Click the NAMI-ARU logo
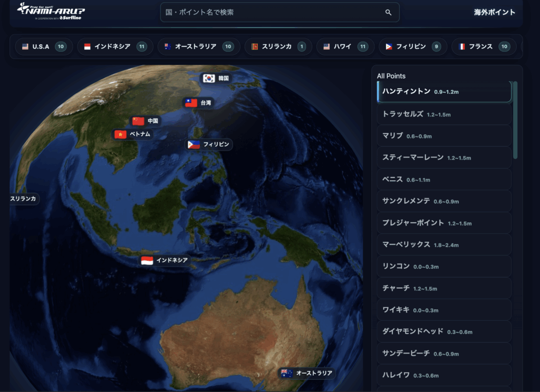This screenshot has width=540, height=392. [x=51, y=12]
